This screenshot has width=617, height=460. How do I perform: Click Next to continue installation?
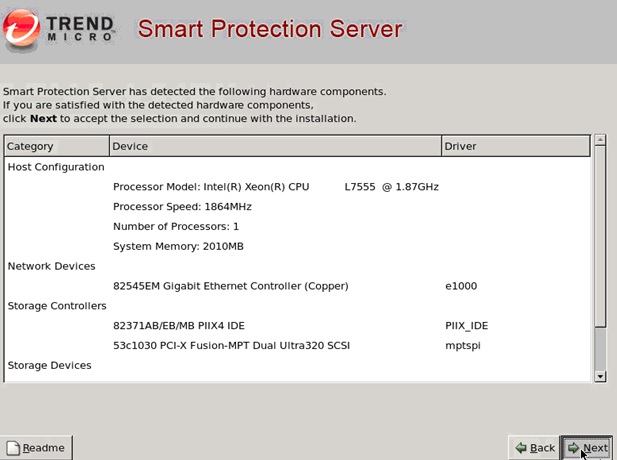[x=586, y=447]
